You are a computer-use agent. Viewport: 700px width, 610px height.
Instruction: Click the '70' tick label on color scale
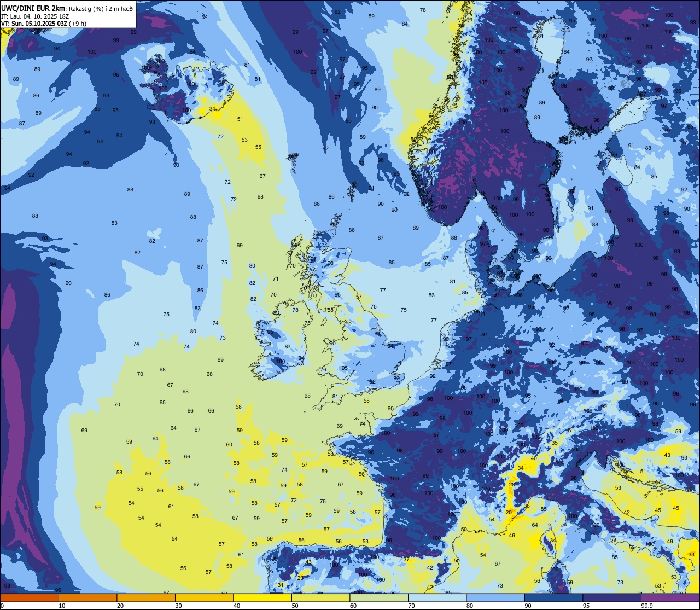(411, 606)
